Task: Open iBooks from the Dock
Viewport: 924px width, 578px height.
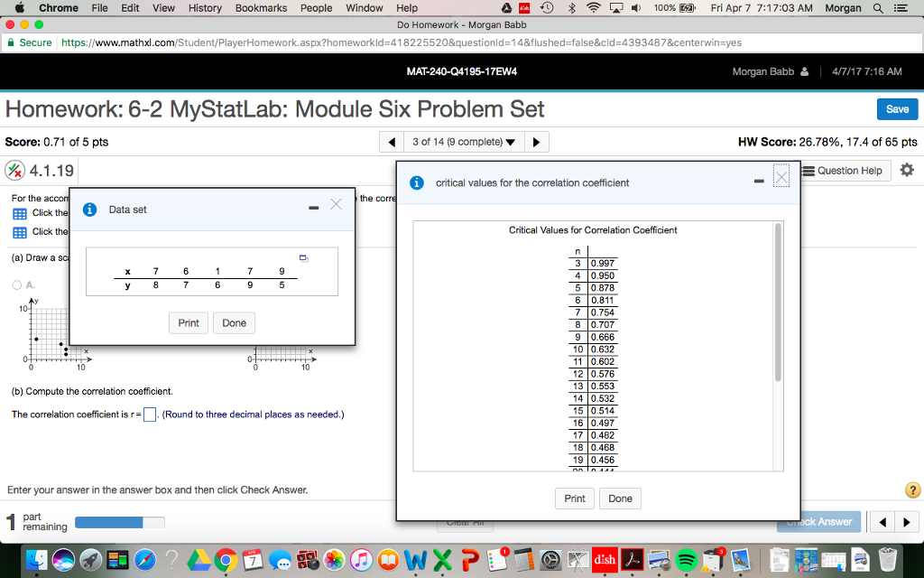Action: point(388,560)
